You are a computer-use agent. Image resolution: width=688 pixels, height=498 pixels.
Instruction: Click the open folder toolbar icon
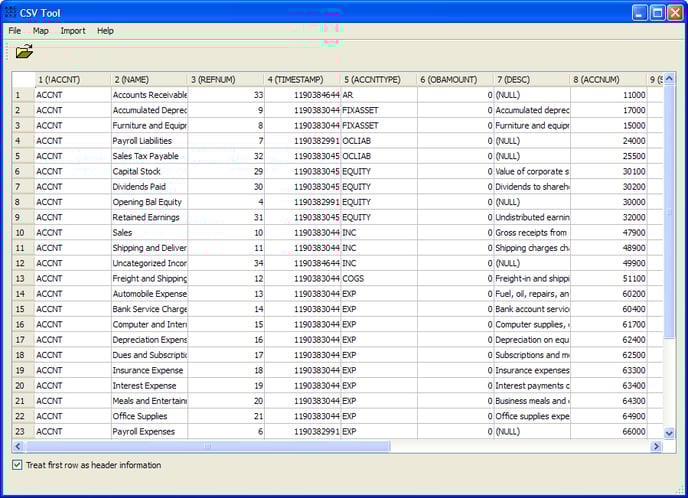pos(24,52)
